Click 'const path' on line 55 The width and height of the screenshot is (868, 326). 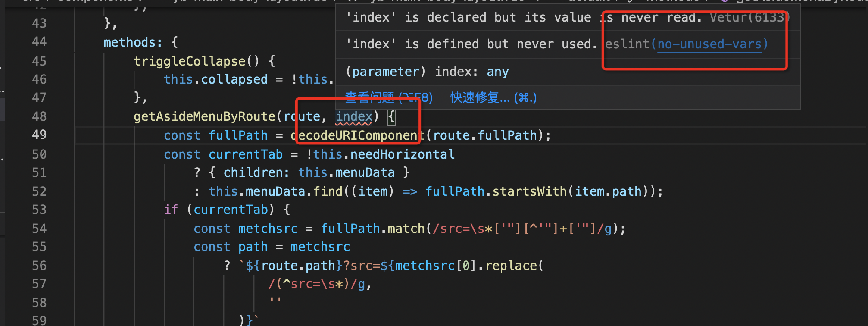click(x=231, y=247)
